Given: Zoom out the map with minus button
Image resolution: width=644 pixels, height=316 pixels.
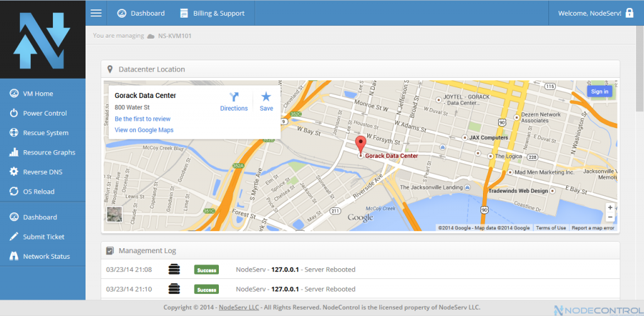Looking at the screenshot, I should [x=610, y=217].
